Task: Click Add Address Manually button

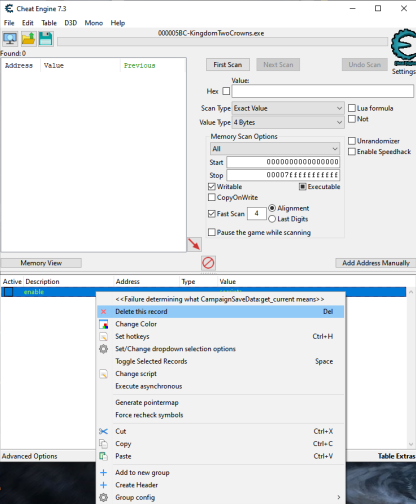Action: pyautogui.click(x=376, y=263)
